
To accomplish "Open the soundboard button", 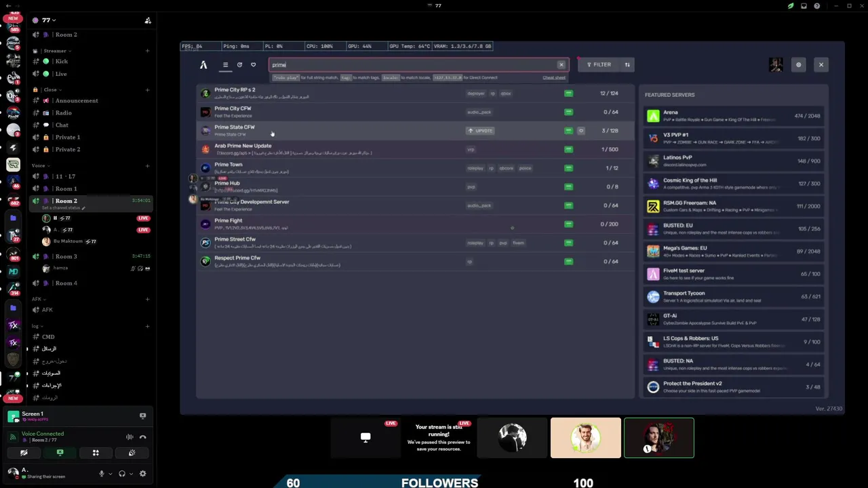I will point(132,453).
